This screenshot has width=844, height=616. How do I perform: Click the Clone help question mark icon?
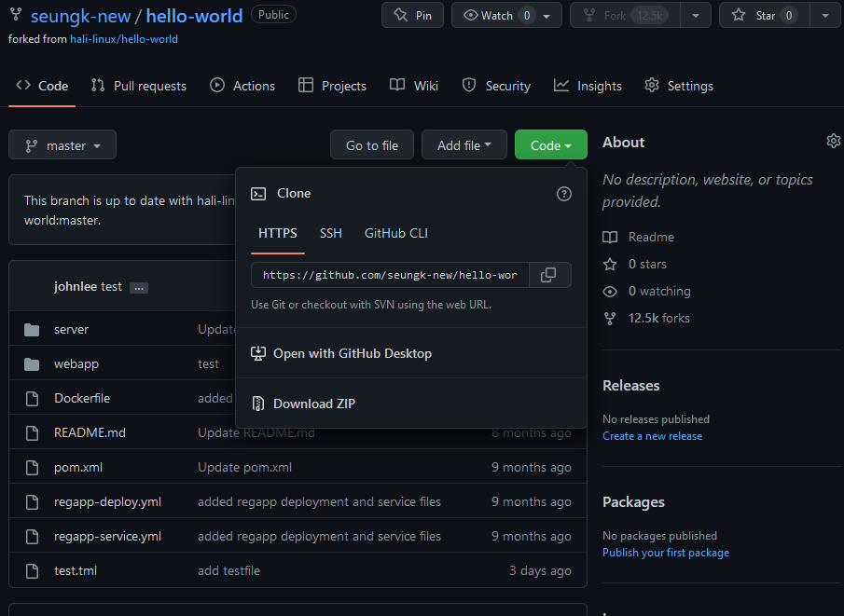coord(563,194)
